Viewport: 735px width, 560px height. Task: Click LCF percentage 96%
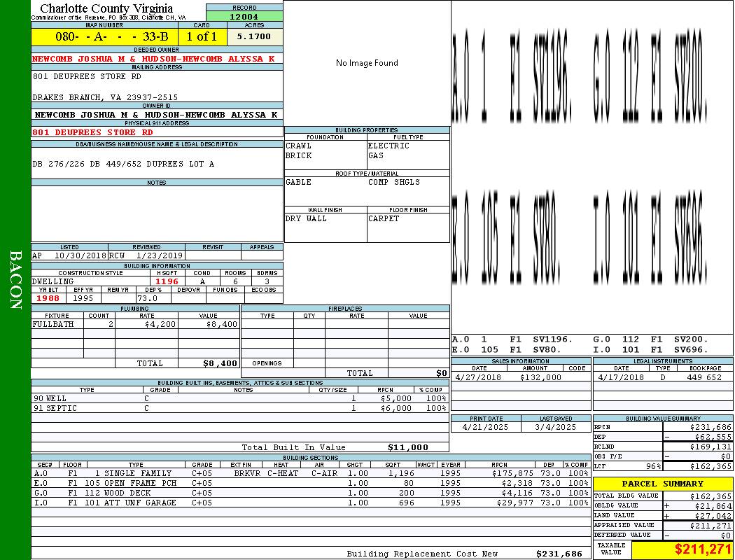tap(653, 467)
